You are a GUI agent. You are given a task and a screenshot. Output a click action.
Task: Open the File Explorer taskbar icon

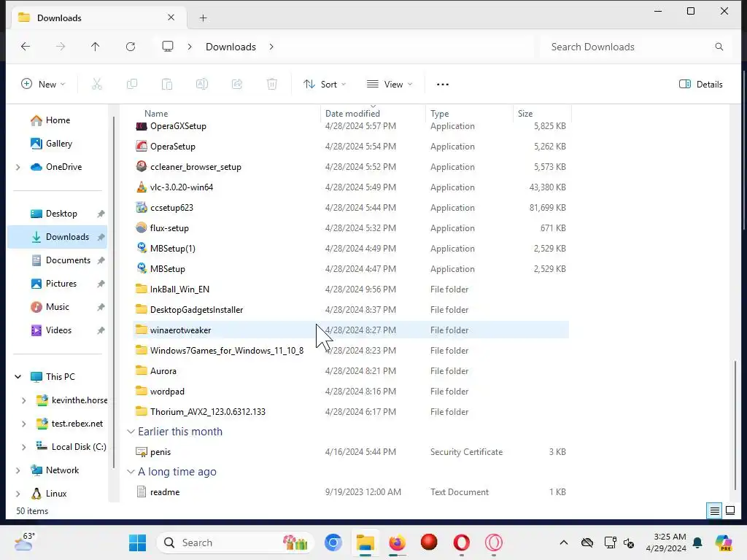[365, 542]
